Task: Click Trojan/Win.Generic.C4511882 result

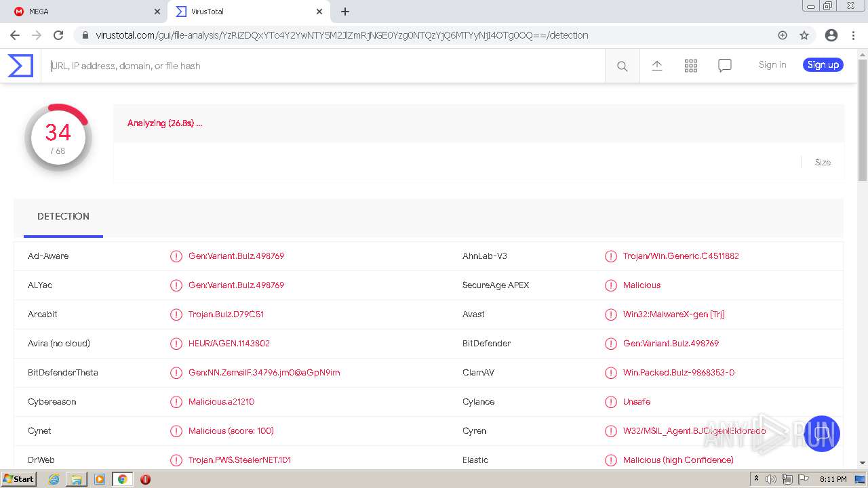Action: 681,256
